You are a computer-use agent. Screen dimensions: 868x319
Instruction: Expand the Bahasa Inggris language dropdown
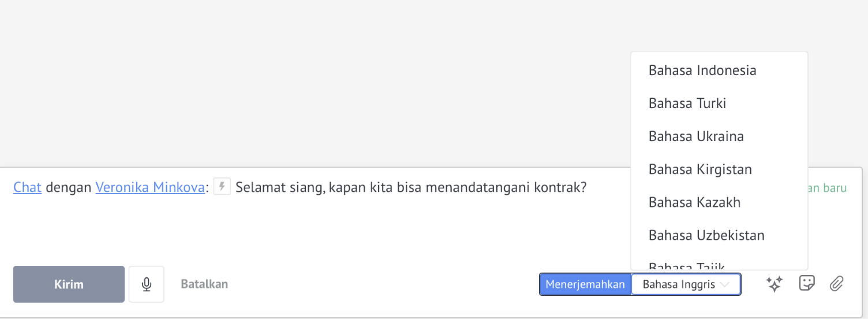(686, 284)
